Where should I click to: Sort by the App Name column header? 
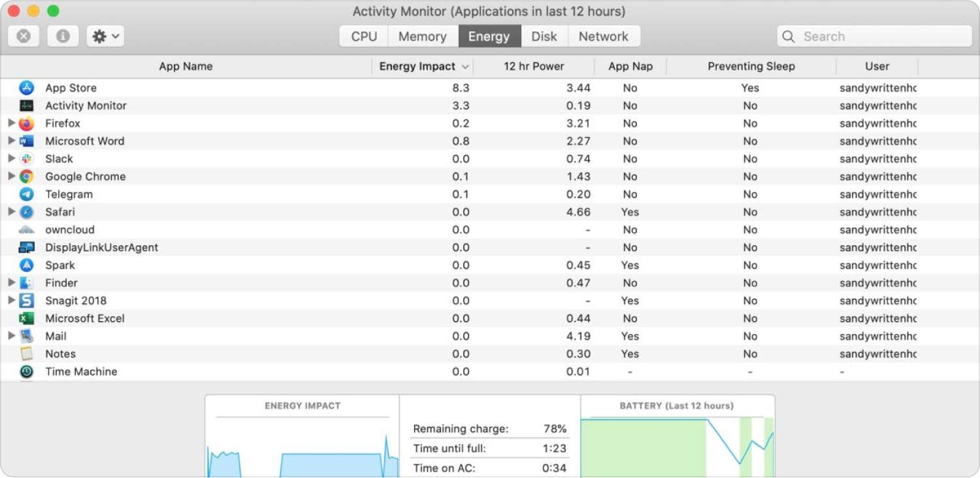[186, 66]
